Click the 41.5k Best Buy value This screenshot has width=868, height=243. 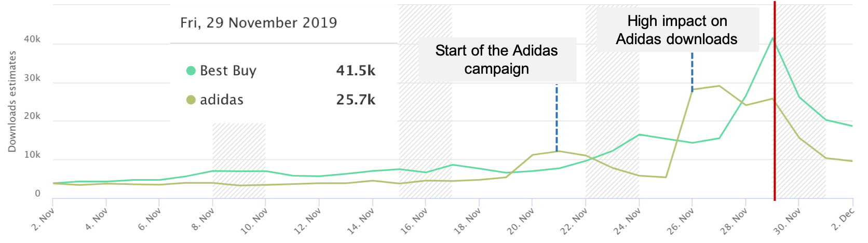356,71
